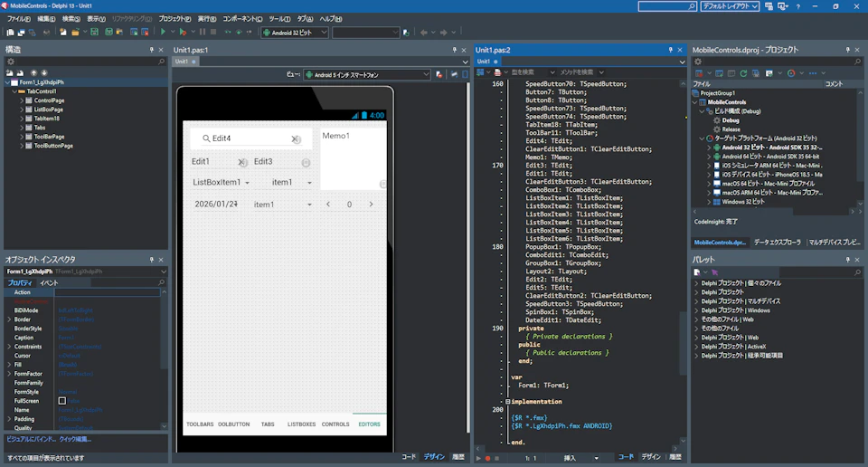
Task: Pin the Structure panel with the pushpin
Action: coord(151,50)
